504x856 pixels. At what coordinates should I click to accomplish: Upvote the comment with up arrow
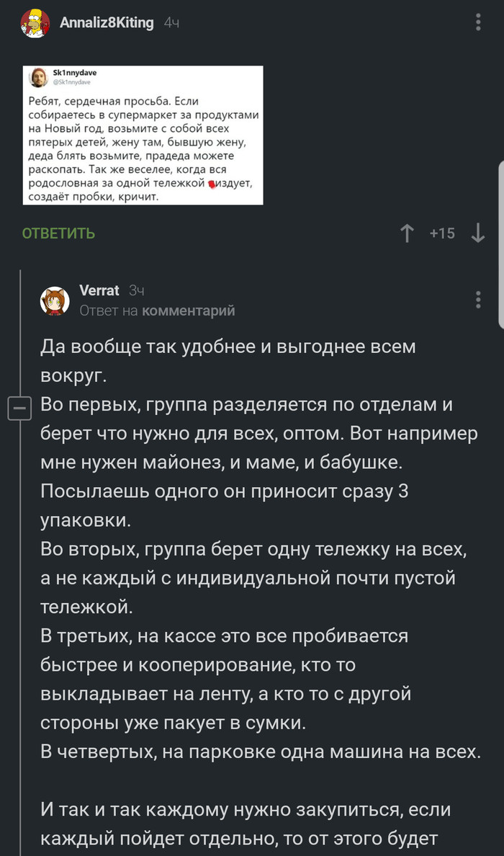pos(407,233)
